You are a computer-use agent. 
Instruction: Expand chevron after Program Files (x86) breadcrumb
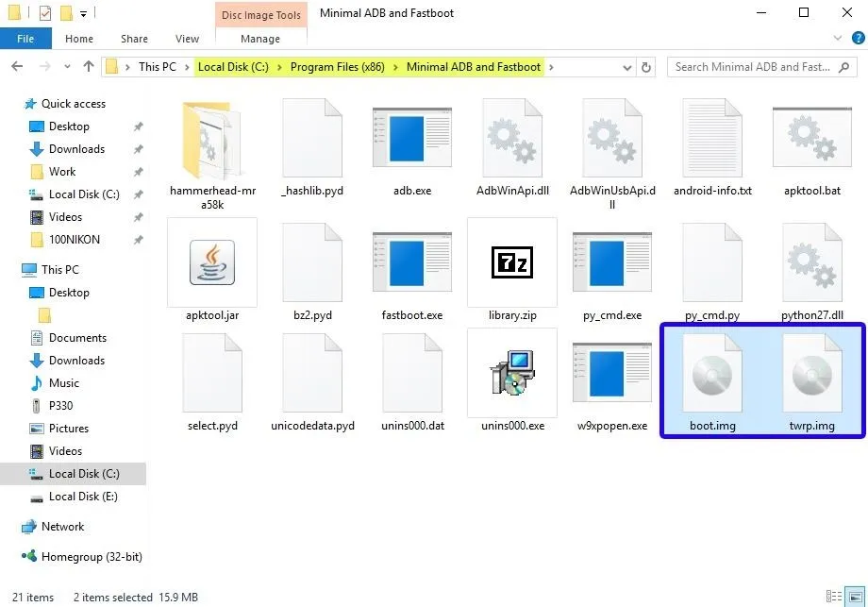pyautogui.click(x=395, y=67)
